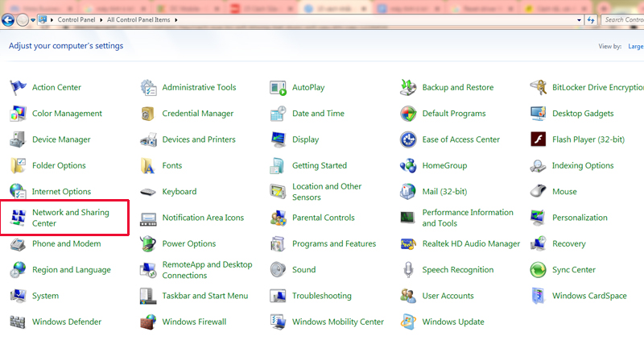
Task: Open the Windows Defender link
Action: (67, 322)
